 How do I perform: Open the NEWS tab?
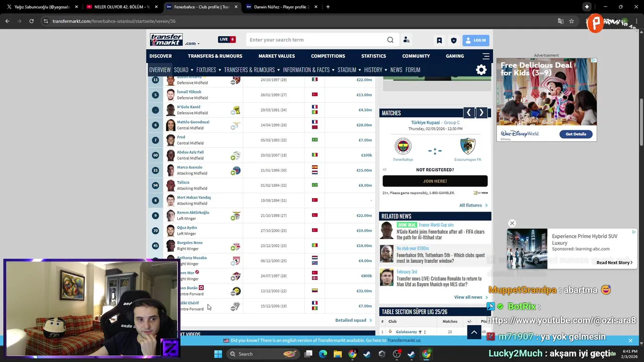coord(396,70)
